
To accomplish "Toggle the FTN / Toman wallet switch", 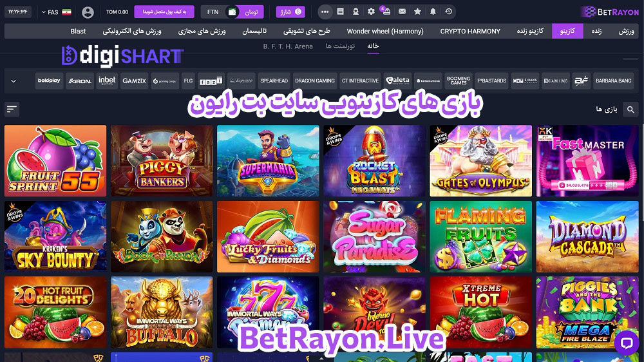I will 232,12.
